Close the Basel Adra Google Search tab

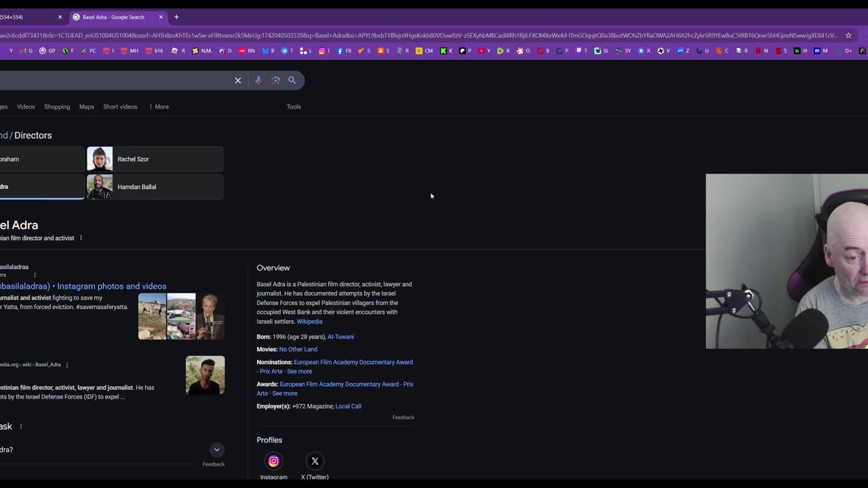coord(161,17)
